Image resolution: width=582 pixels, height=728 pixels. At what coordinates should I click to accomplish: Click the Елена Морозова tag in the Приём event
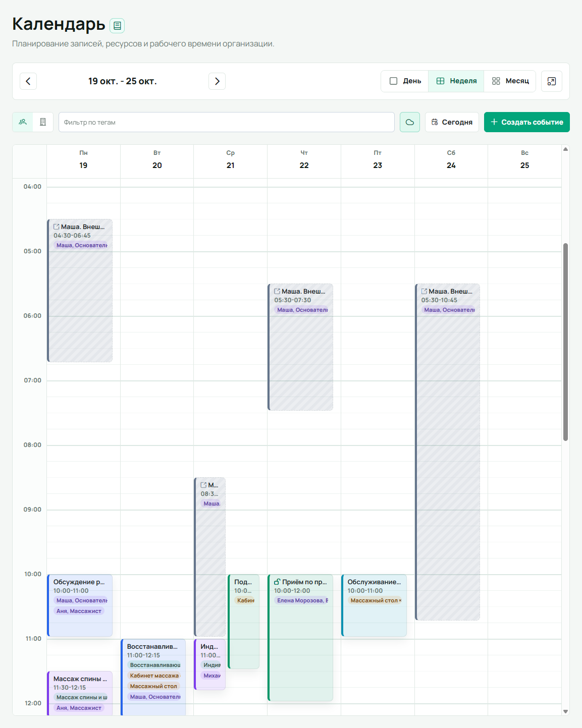point(302,600)
